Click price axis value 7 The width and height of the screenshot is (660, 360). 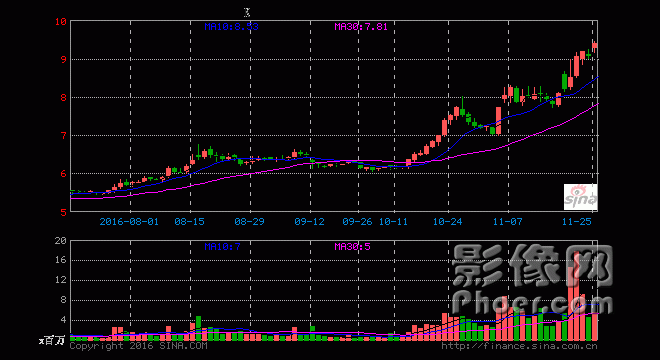pos(64,136)
